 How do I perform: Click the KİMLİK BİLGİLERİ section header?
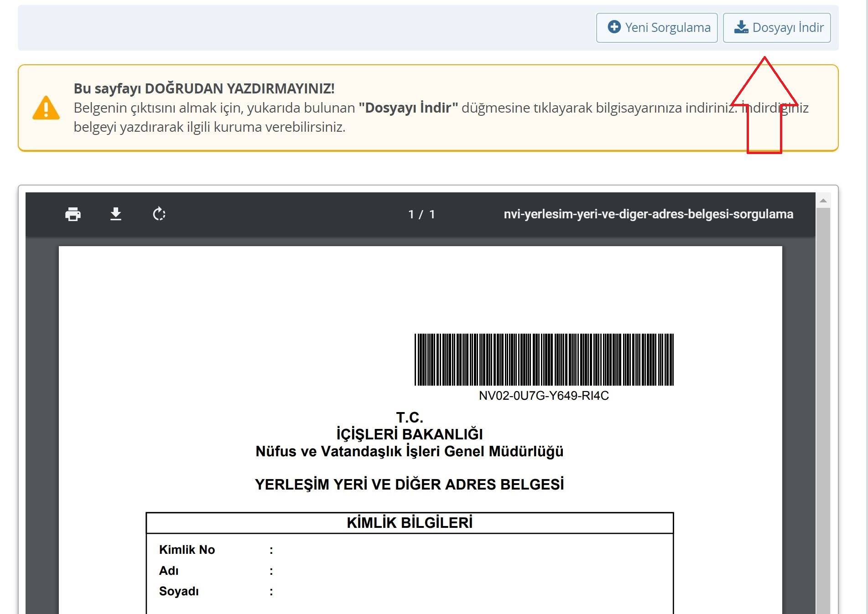pyautogui.click(x=410, y=523)
